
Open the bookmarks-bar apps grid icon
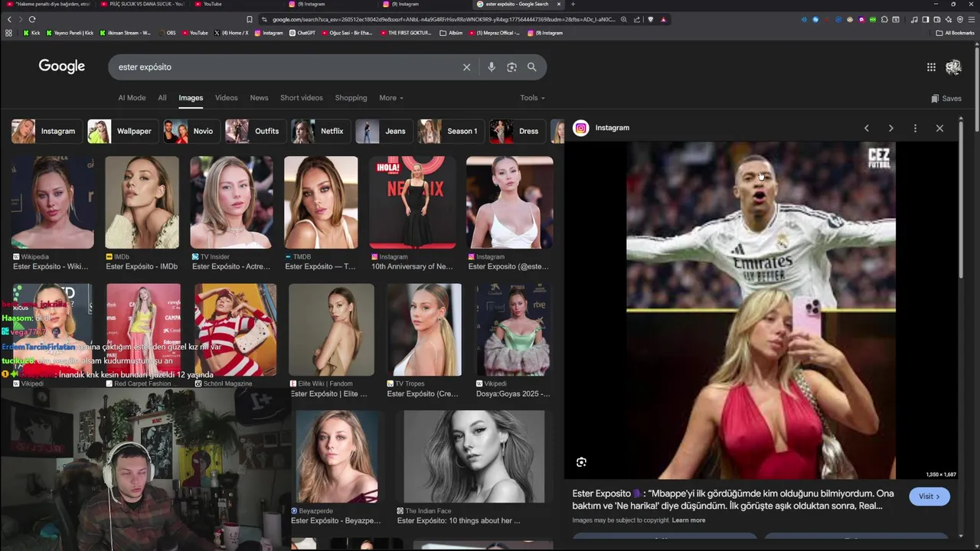pos(8,33)
